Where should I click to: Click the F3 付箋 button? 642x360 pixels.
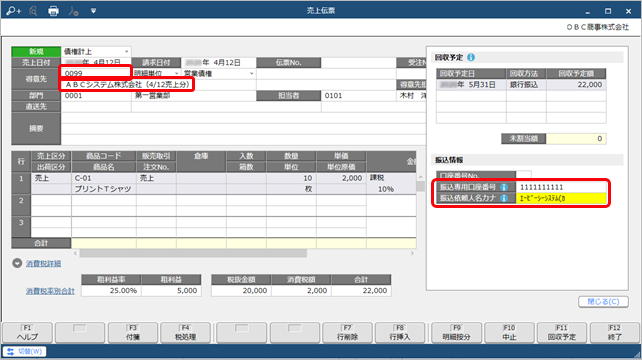(133, 333)
